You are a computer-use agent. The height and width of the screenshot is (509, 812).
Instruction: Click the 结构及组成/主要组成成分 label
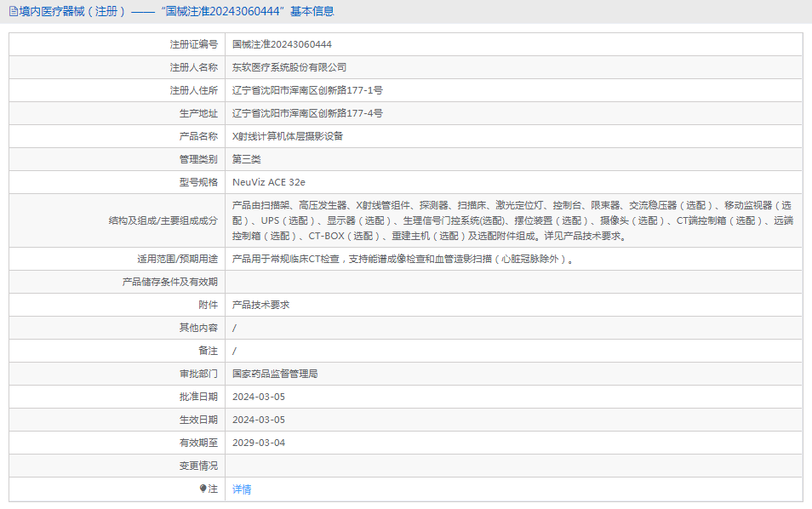(163, 220)
